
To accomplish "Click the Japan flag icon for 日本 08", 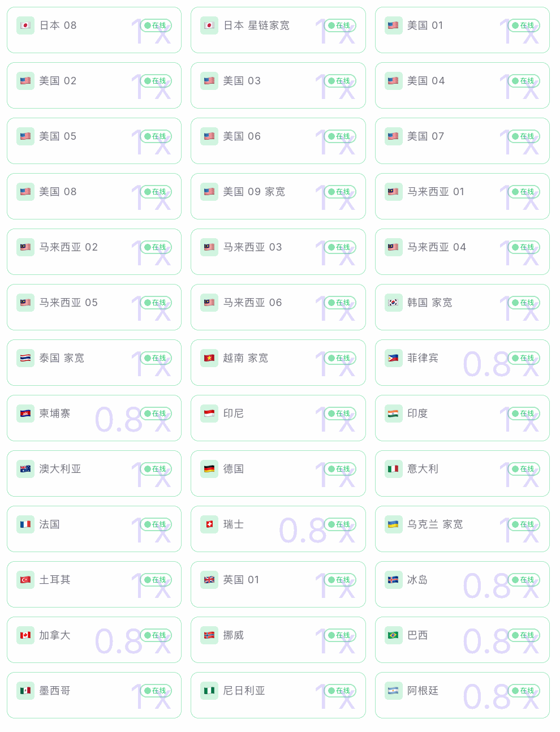I will coord(25,25).
